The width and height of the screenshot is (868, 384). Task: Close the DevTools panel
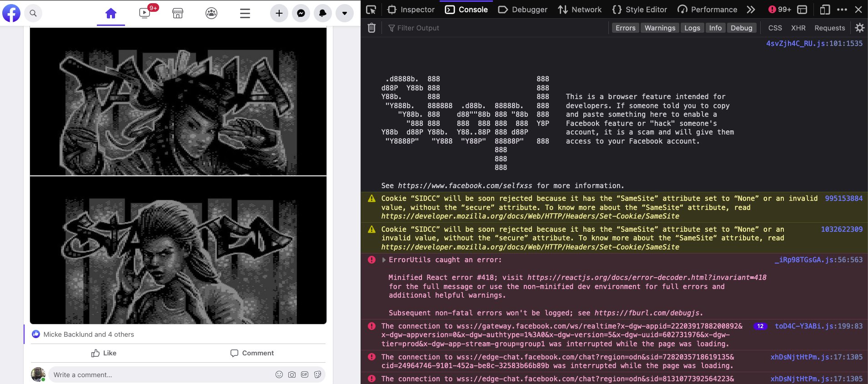858,10
